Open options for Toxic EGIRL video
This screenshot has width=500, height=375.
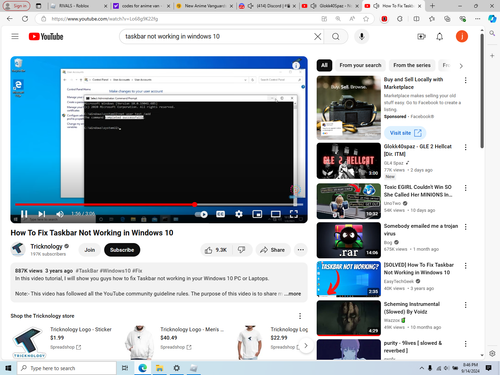click(466, 188)
